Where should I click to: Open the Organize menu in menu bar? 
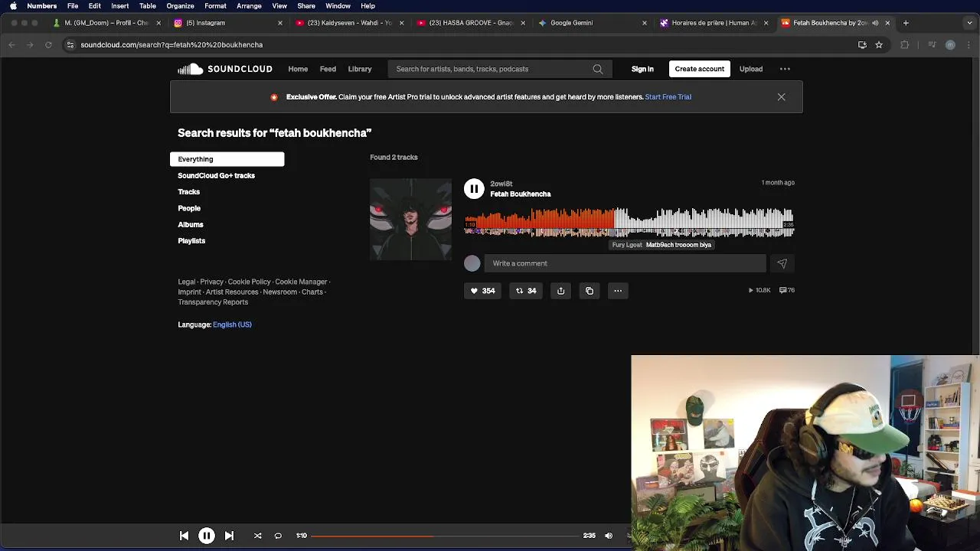pyautogui.click(x=180, y=5)
